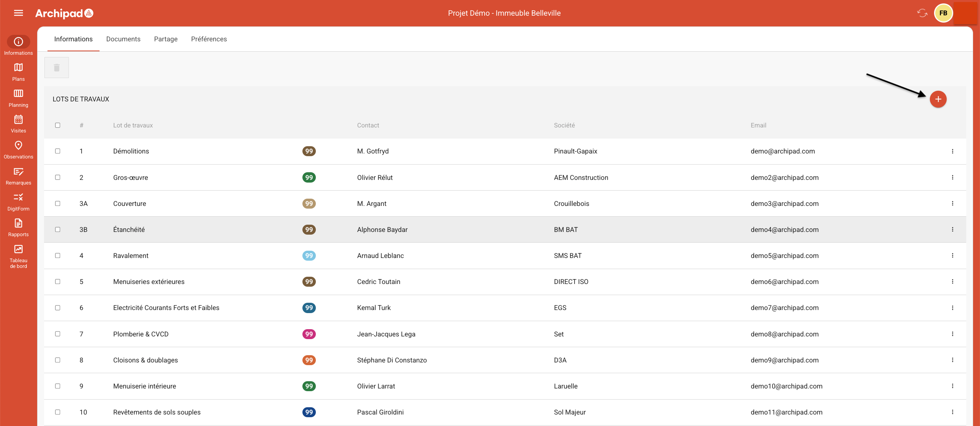This screenshot has height=426, width=980.
Task: Open more options for Plomberie & CVCD
Action: pyautogui.click(x=952, y=334)
